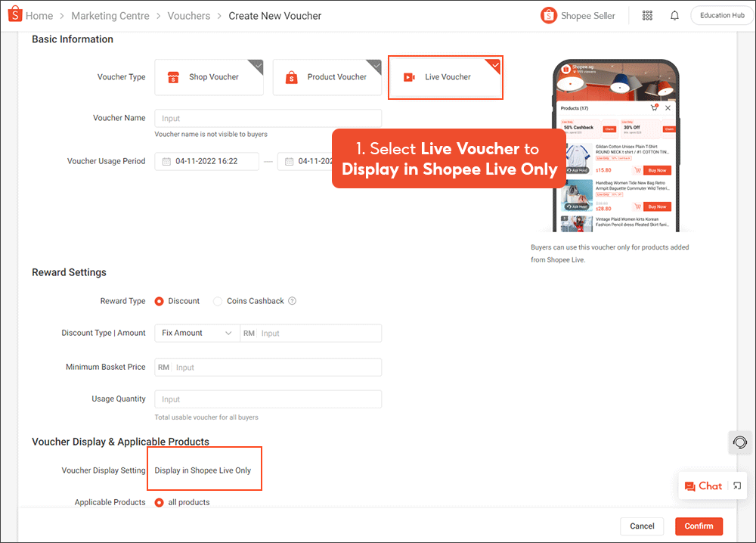Open the Coins Cashback help tooltip
Screen dimensions: 756x543
(x=292, y=301)
